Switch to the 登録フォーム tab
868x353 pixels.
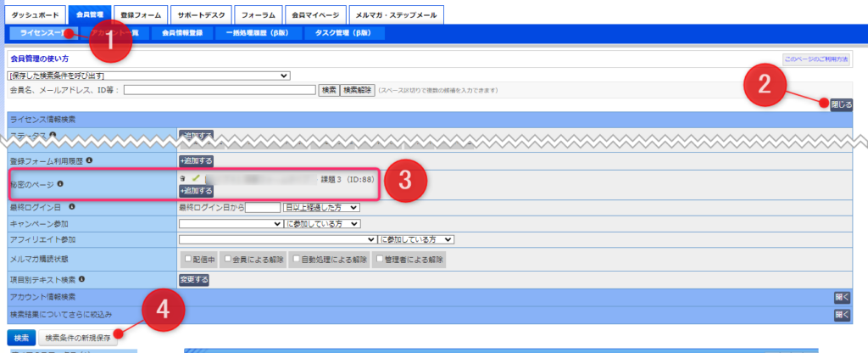(138, 14)
